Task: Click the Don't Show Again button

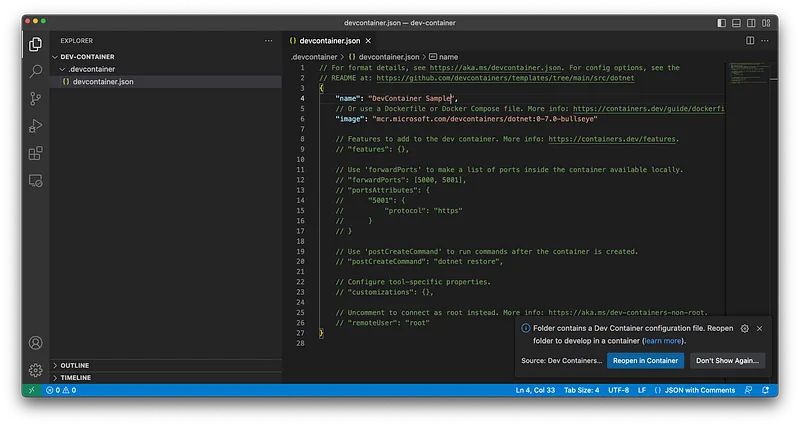Action: pos(727,360)
